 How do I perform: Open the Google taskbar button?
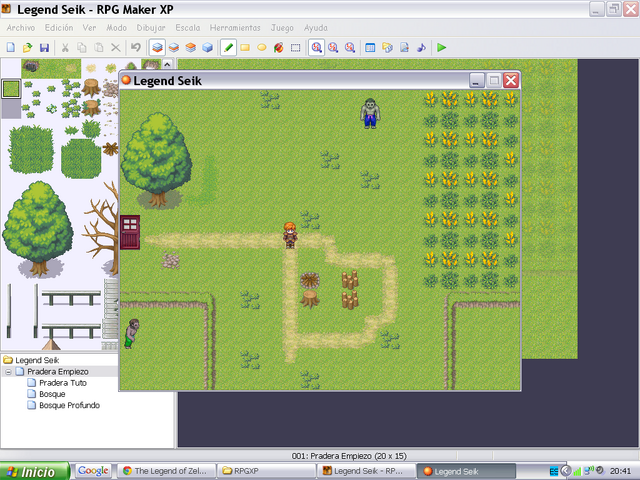tap(93, 471)
